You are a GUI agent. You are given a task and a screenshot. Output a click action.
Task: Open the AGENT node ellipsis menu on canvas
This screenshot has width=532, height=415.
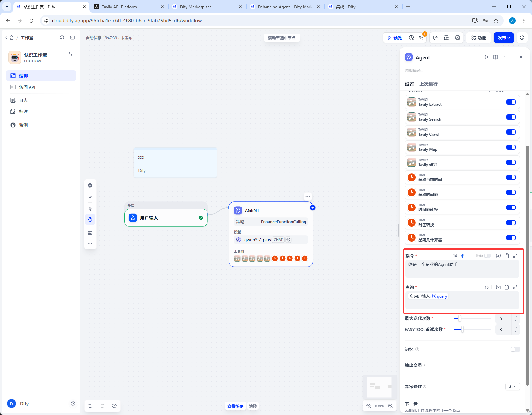(x=308, y=197)
